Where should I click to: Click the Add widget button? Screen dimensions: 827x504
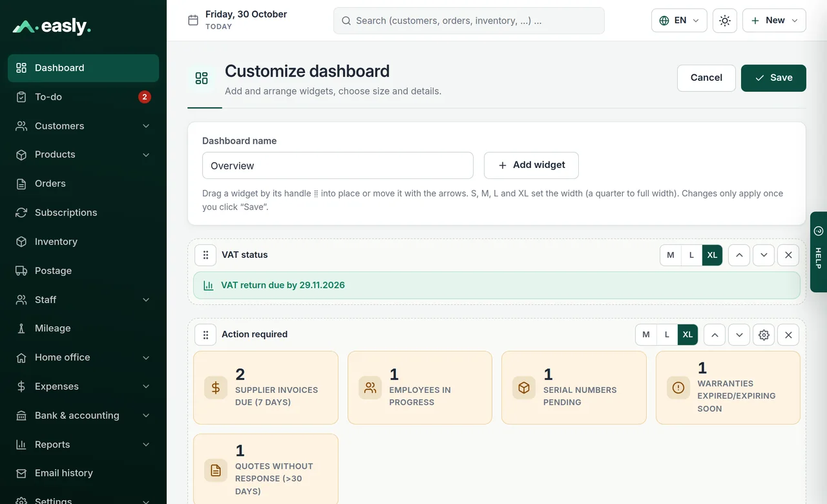(531, 165)
